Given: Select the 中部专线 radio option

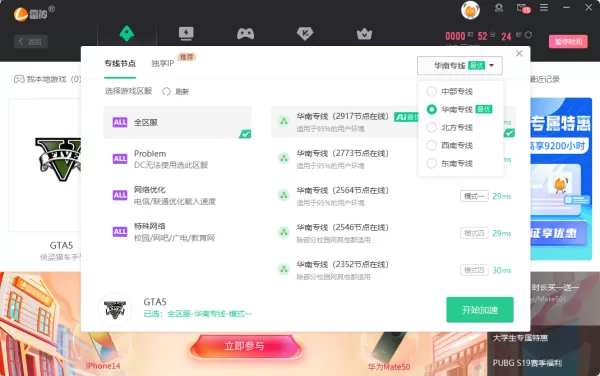Looking at the screenshot, I should (x=432, y=91).
